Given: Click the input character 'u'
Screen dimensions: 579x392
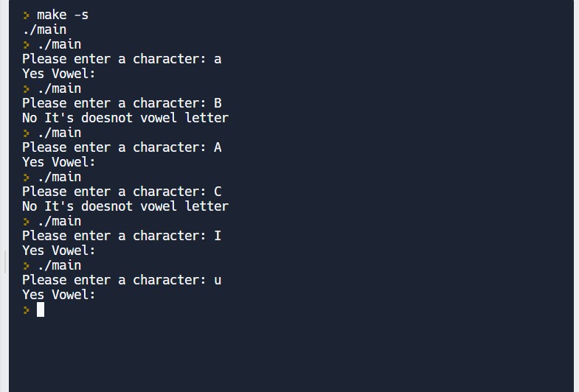Looking at the screenshot, I should 218,280.
